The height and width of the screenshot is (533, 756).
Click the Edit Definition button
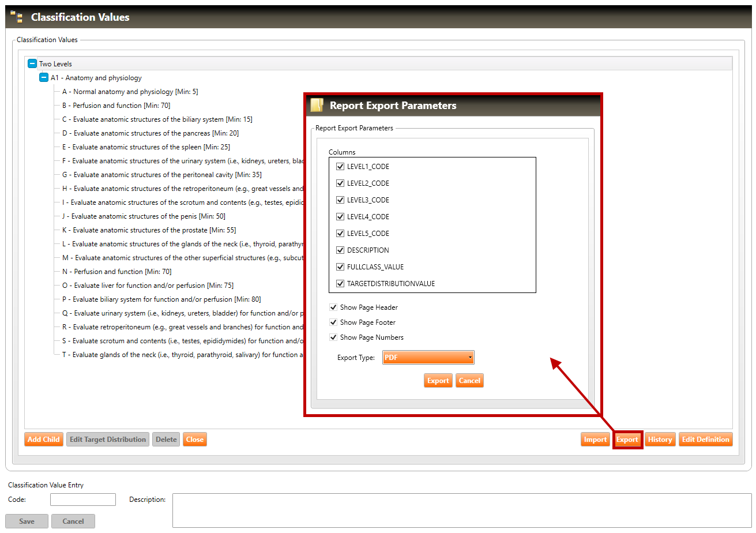705,440
